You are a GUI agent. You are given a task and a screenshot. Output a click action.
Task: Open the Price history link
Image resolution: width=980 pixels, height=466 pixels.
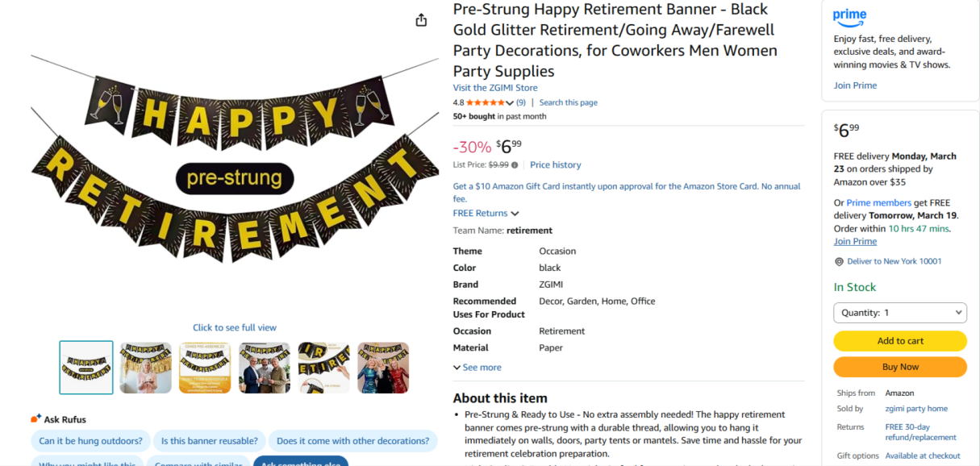pyautogui.click(x=555, y=165)
